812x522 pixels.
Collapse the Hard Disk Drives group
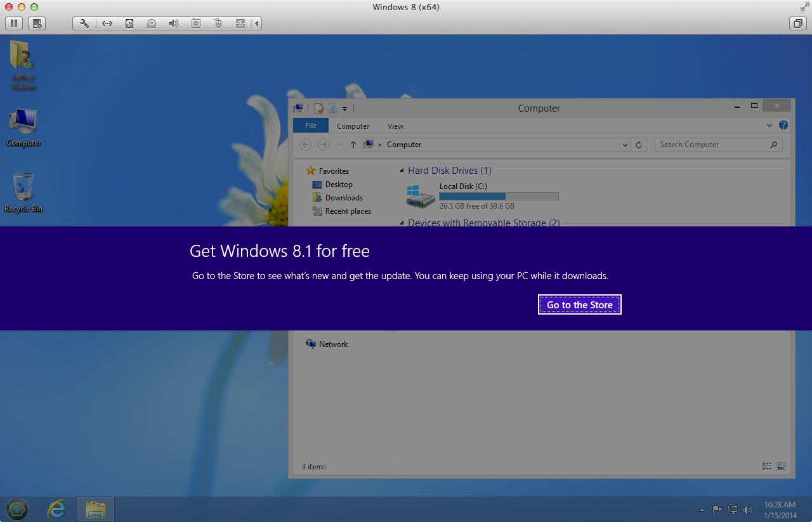402,171
